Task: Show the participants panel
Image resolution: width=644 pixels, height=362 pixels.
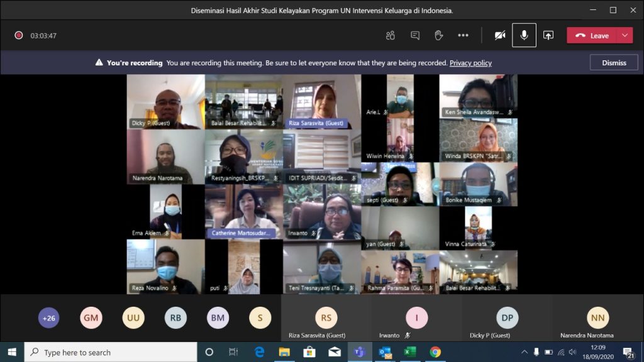Action: [x=391, y=35]
